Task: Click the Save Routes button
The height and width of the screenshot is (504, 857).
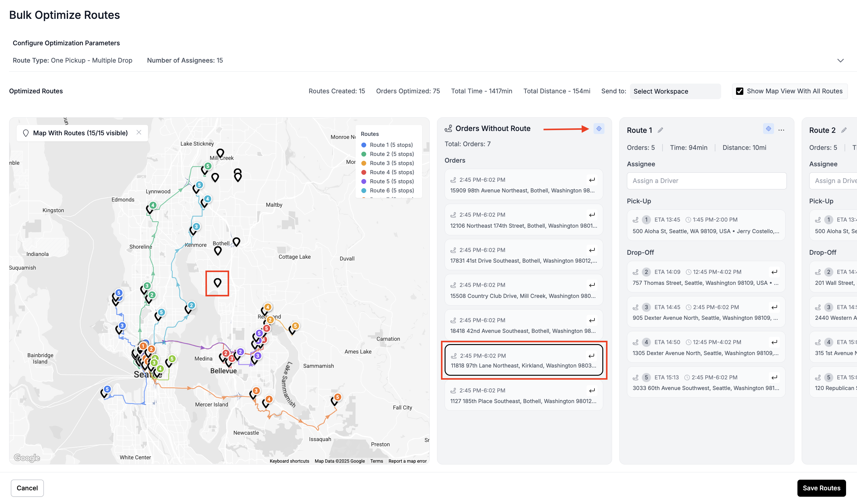Action: pyautogui.click(x=821, y=488)
